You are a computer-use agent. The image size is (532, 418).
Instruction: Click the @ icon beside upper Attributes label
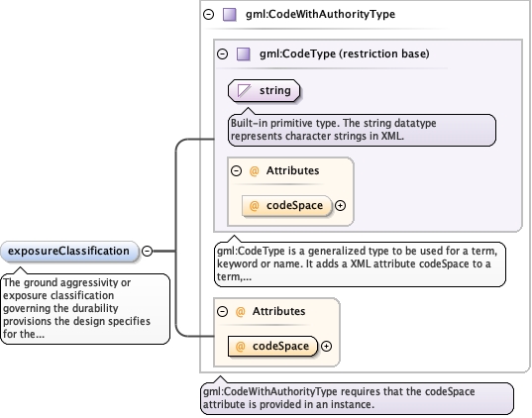pyautogui.click(x=254, y=170)
